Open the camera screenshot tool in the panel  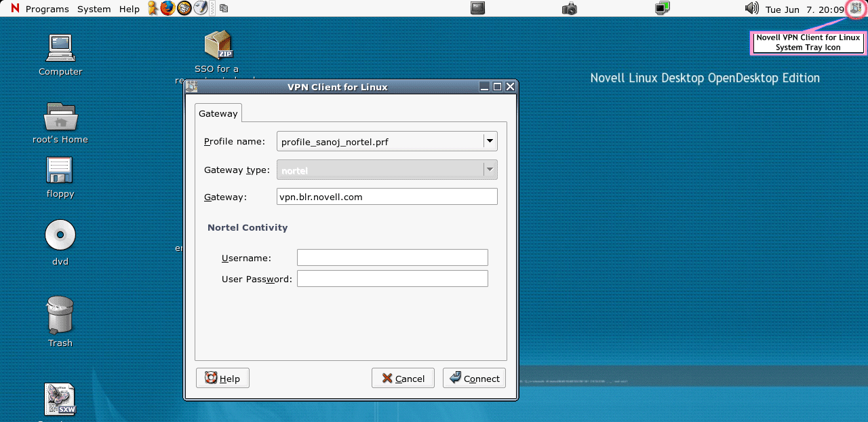570,8
